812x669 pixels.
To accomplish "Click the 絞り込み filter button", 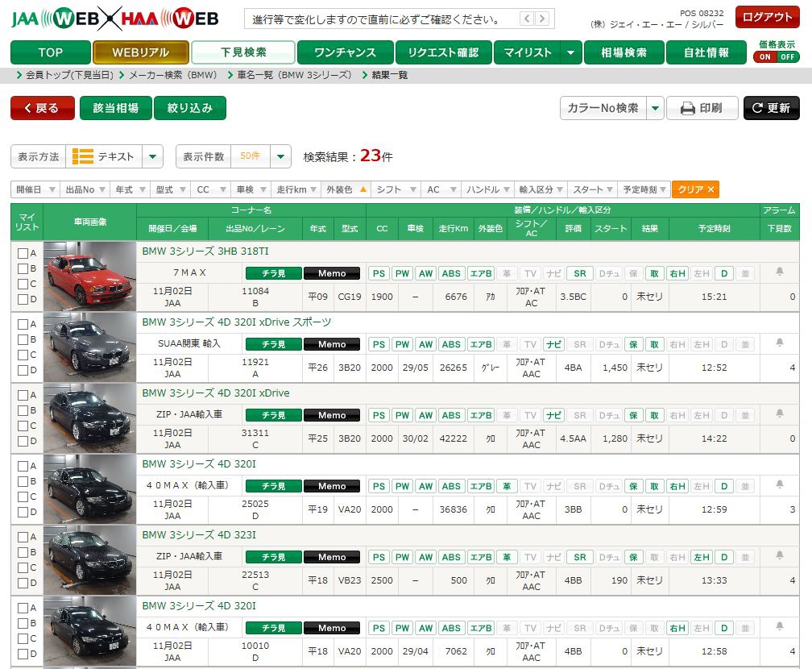I will pyautogui.click(x=190, y=108).
